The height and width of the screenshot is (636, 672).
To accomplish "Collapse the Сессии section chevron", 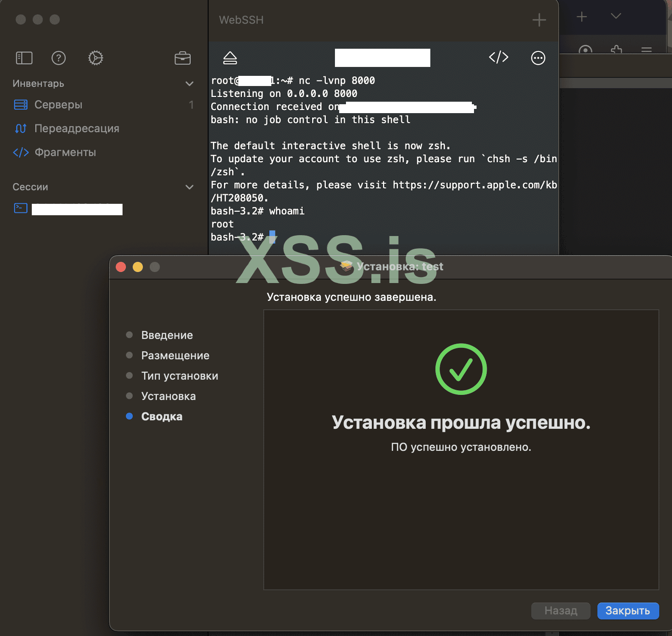I will pyautogui.click(x=190, y=187).
